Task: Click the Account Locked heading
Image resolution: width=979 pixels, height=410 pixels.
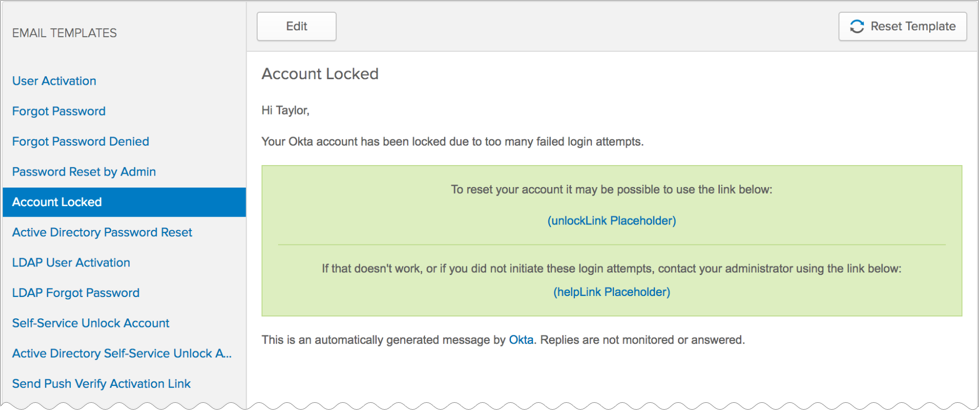Action: click(320, 74)
